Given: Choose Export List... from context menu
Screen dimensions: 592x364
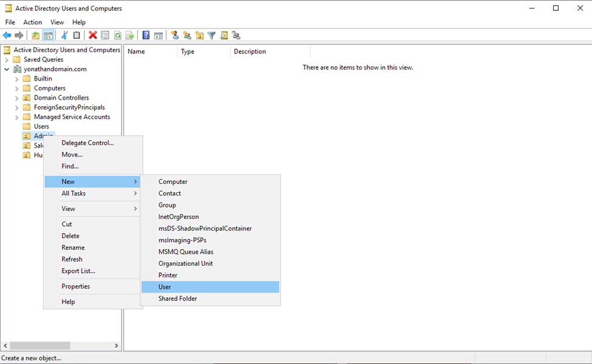Looking at the screenshot, I should (x=92, y=271).
